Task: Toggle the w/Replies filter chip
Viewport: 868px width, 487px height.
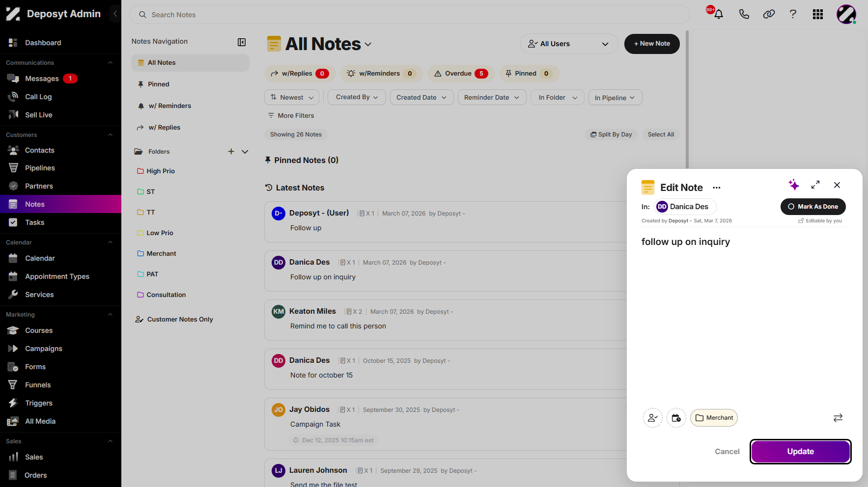Action: pyautogui.click(x=300, y=74)
